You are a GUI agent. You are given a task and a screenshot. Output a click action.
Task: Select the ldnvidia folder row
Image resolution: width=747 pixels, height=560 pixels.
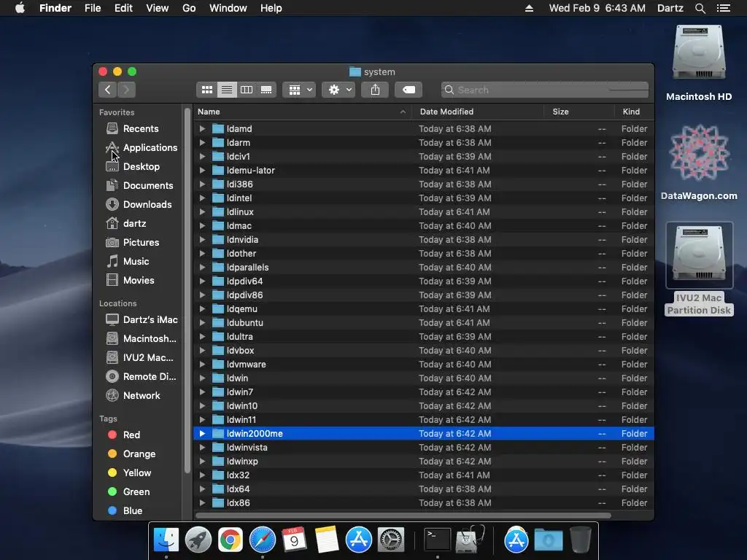tap(424, 239)
